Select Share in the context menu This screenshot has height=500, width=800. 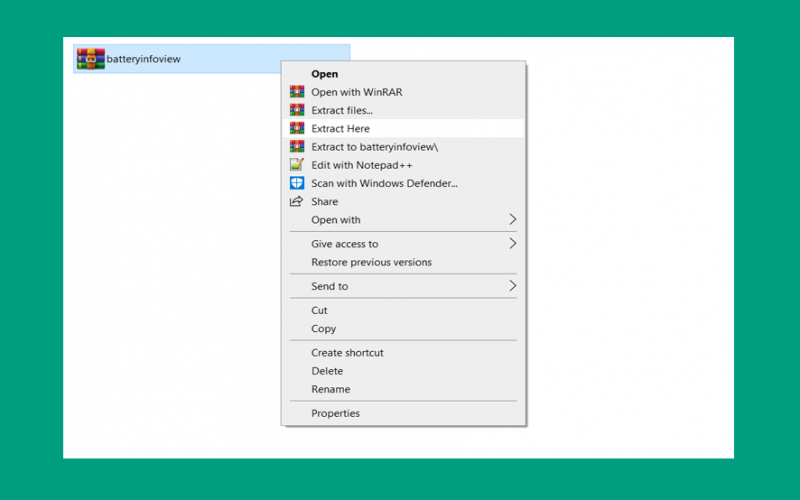pyautogui.click(x=403, y=202)
